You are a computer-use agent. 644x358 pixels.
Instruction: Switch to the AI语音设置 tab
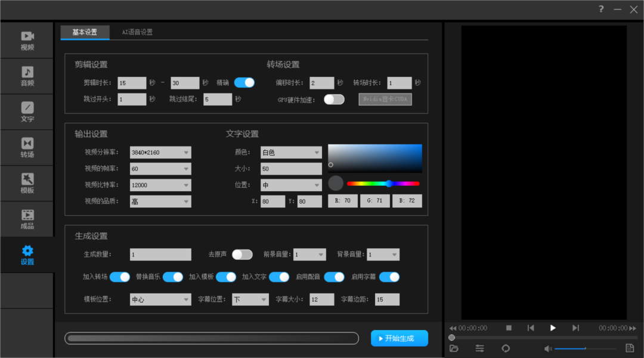tap(137, 32)
